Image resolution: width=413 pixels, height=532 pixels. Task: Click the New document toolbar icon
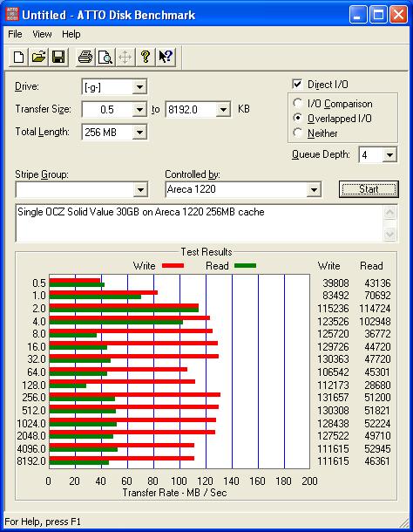click(x=18, y=57)
